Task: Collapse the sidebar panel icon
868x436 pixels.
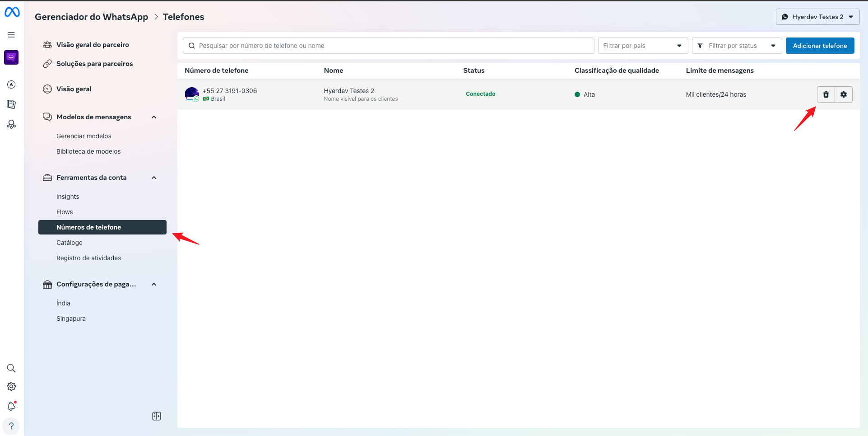Action: coord(157,416)
